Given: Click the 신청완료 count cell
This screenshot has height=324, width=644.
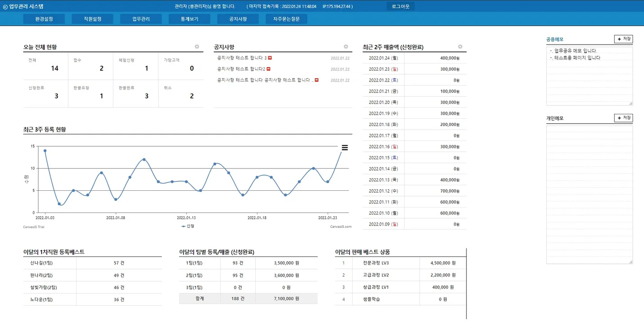Looking at the screenshot, I should [x=45, y=94].
